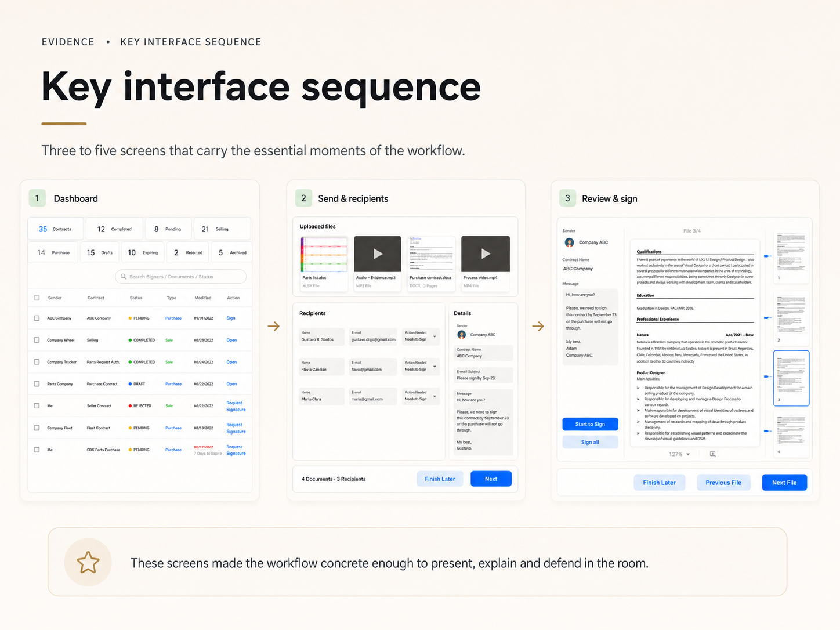Play the Process video.mp4 file
The width and height of the screenshot is (840, 630).
486,254
